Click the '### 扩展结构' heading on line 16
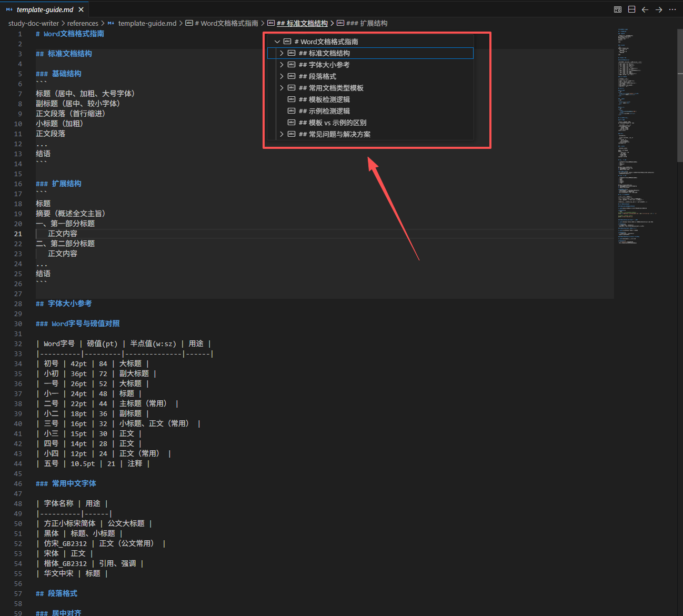Image resolution: width=683 pixels, height=616 pixels. click(x=58, y=184)
